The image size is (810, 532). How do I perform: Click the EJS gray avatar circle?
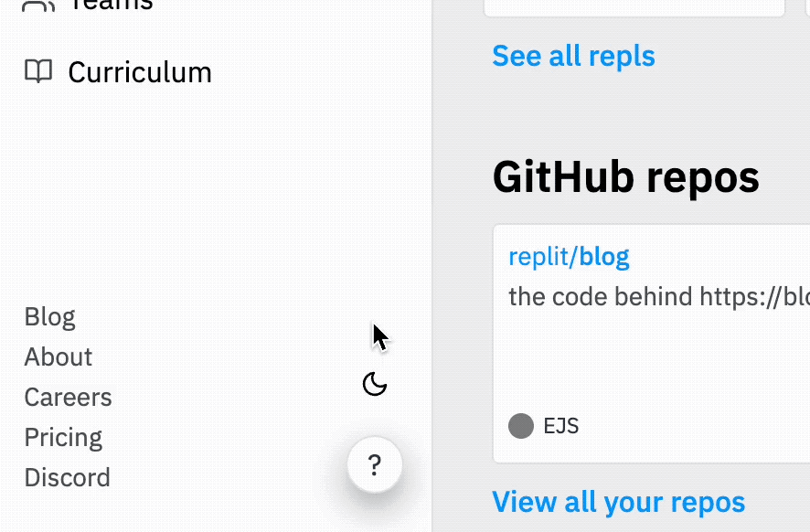pos(521,426)
